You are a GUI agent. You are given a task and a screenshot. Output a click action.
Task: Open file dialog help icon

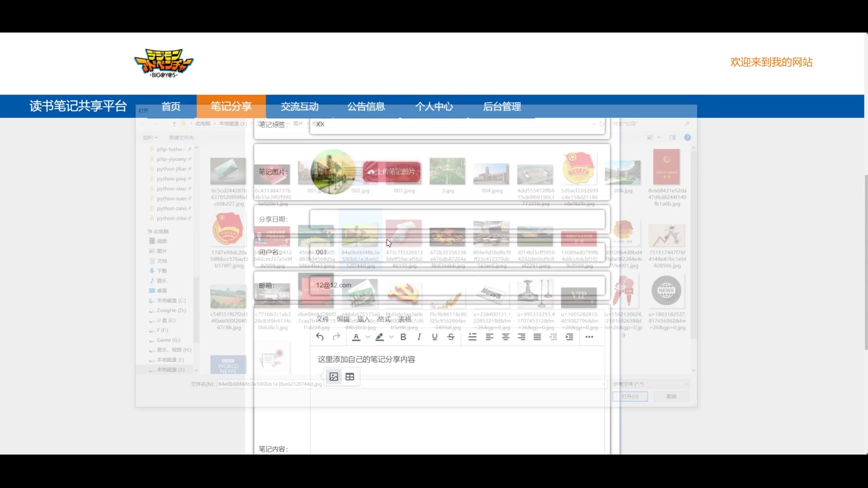(x=688, y=137)
